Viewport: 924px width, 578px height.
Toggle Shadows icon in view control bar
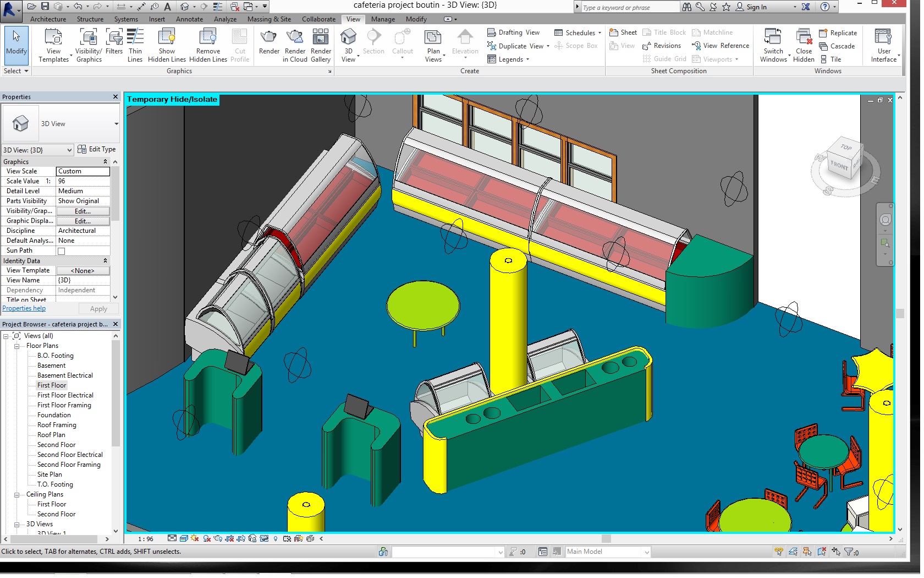[x=207, y=538]
